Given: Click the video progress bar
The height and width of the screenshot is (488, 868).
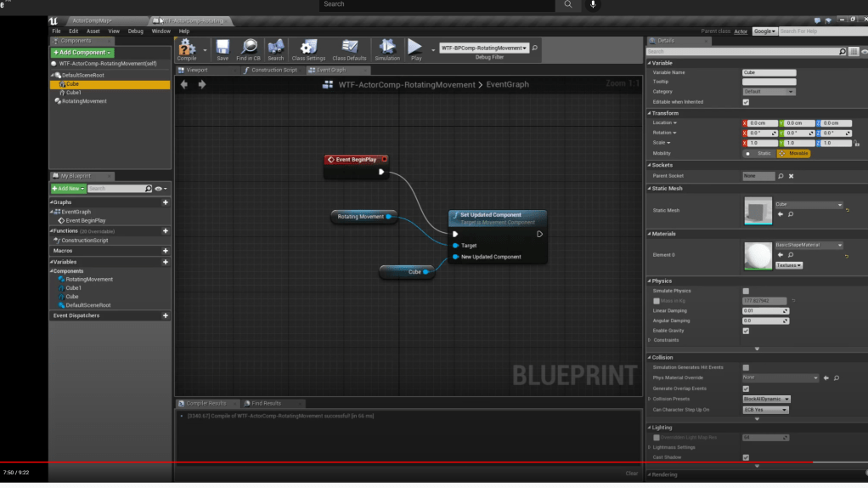Looking at the screenshot, I should (x=425, y=462).
